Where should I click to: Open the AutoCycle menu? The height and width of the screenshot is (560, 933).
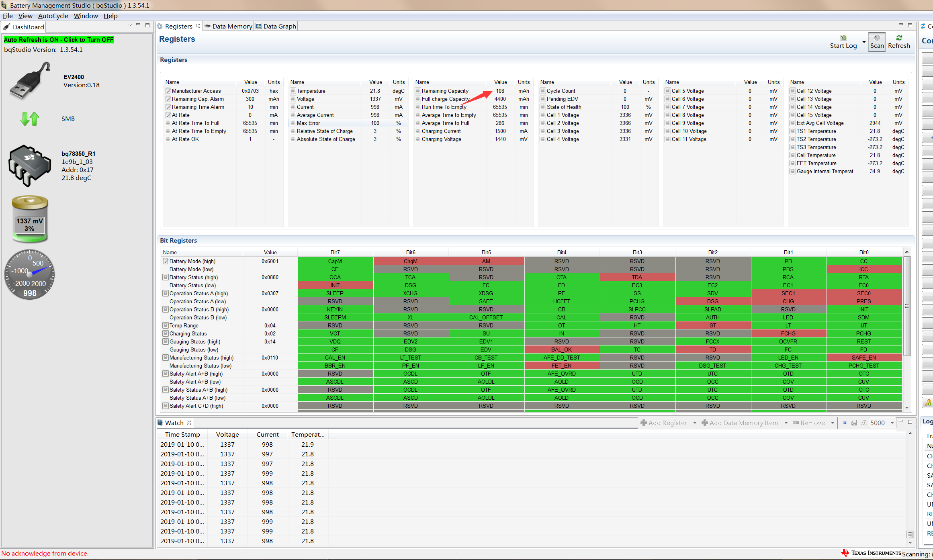[53, 16]
